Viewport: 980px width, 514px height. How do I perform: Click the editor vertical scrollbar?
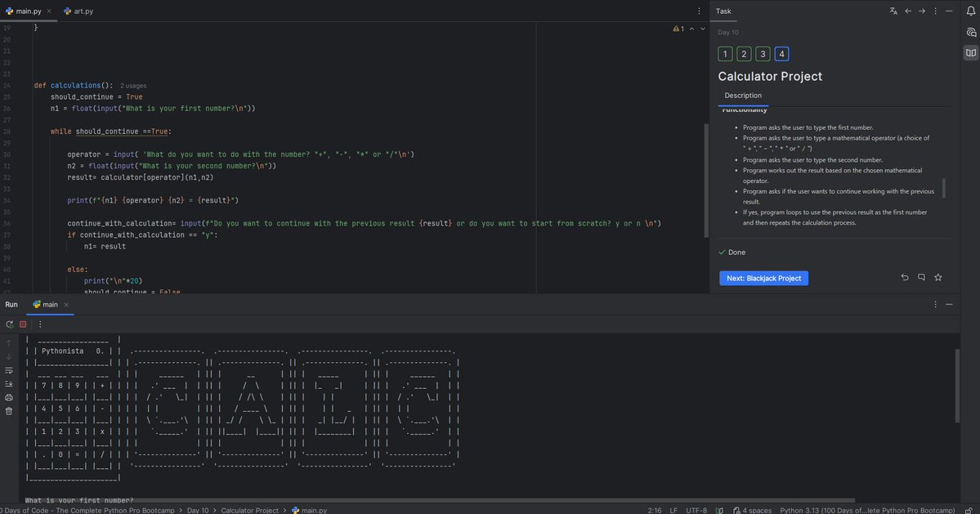point(707,180)
